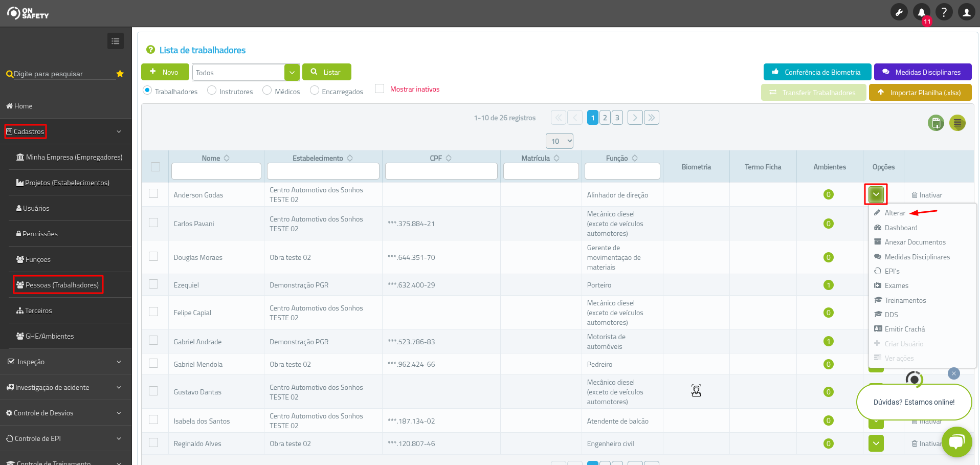Click Ambientes count badge for Ezequiel
The width and height of the screenshot is (980, 465).
829,285
